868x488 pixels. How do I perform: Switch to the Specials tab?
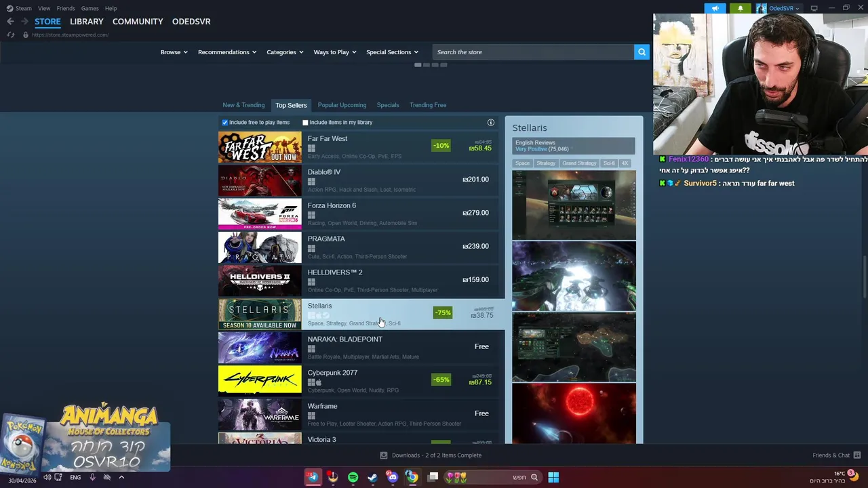(x=388, y=105)
